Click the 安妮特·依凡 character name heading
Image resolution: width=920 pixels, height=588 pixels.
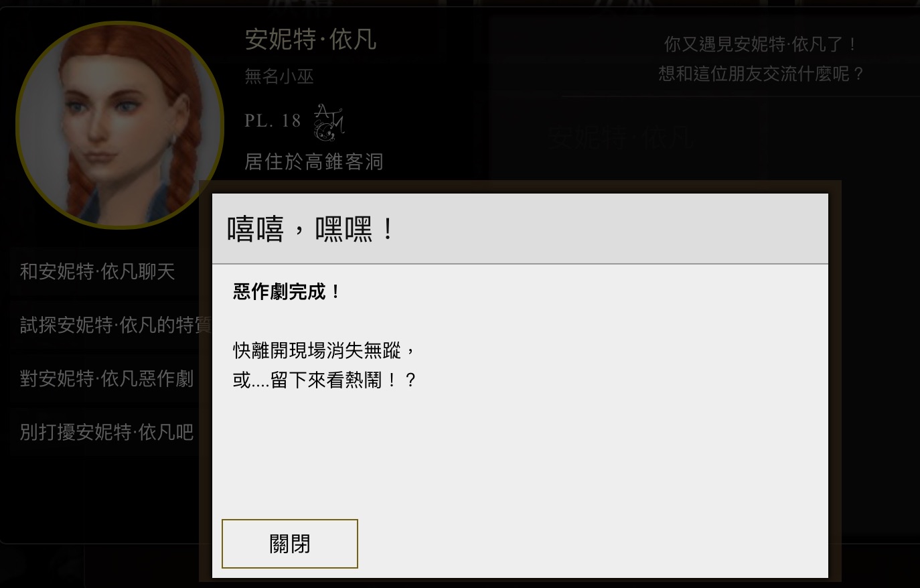(311, 40)
